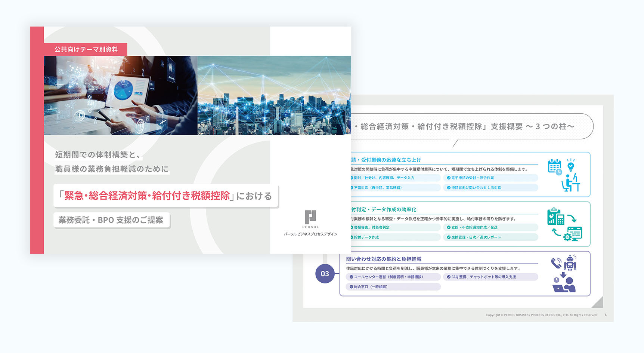Click check mark beside FAQ 整備
This screenshot has width=644, height=353.
pos(449,277)
